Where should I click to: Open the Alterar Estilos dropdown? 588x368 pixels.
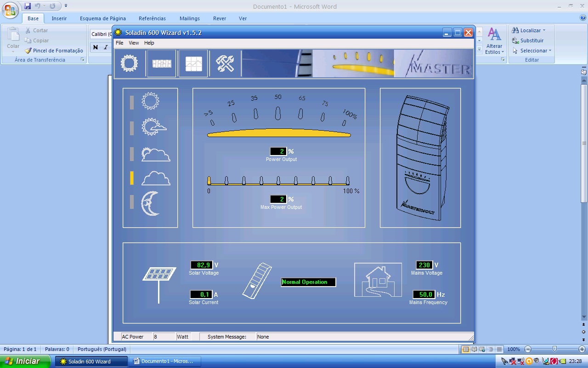click(494, 41)
